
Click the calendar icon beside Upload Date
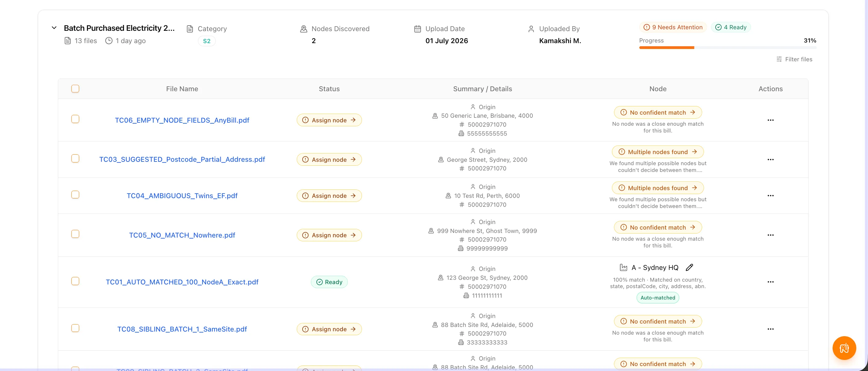[x=417, y=29]
